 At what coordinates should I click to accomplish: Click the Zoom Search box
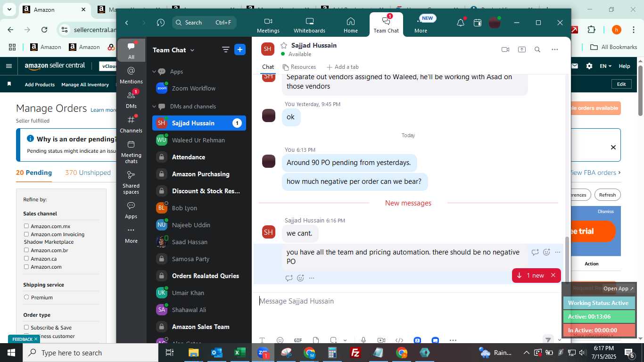click(x=204, y=23)
